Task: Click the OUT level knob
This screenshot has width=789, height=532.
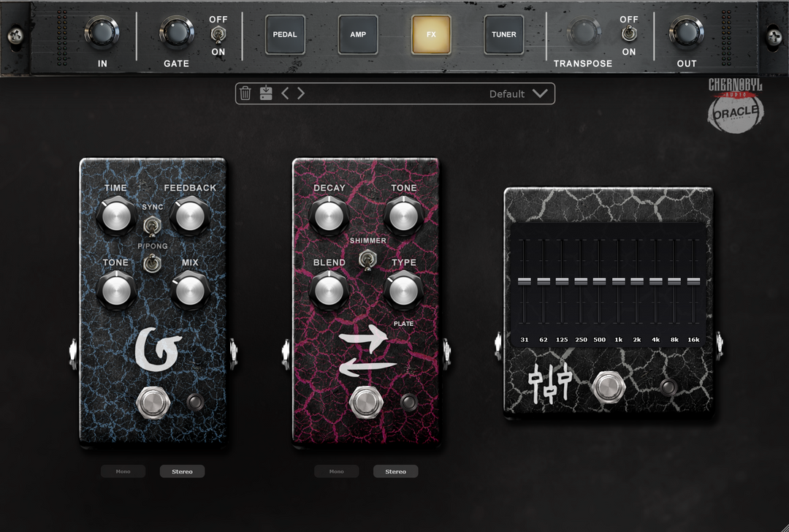Action: tap(686, 32)
